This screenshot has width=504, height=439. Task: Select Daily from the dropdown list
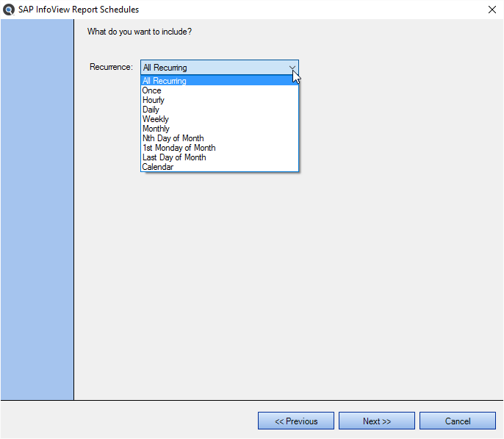pos(220,110)
